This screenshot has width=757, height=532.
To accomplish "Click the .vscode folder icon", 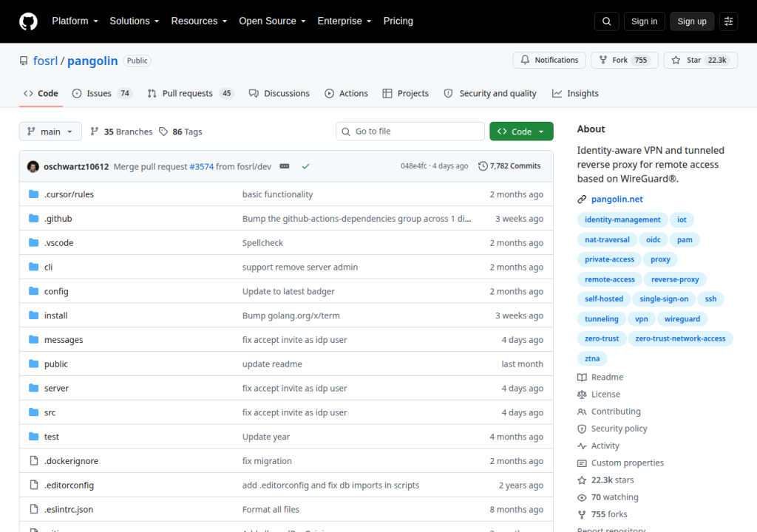I will point(33,242).
